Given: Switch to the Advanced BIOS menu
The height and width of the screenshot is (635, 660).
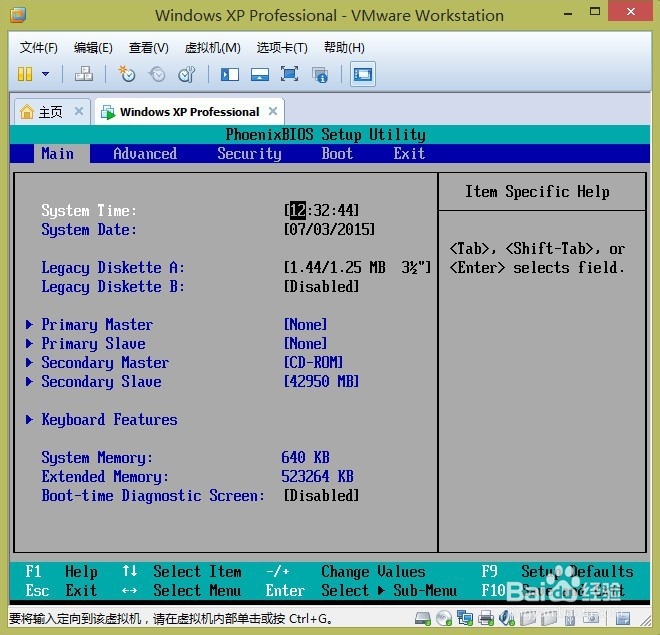Looking at the screenshot, I should (x=145, y=154).
